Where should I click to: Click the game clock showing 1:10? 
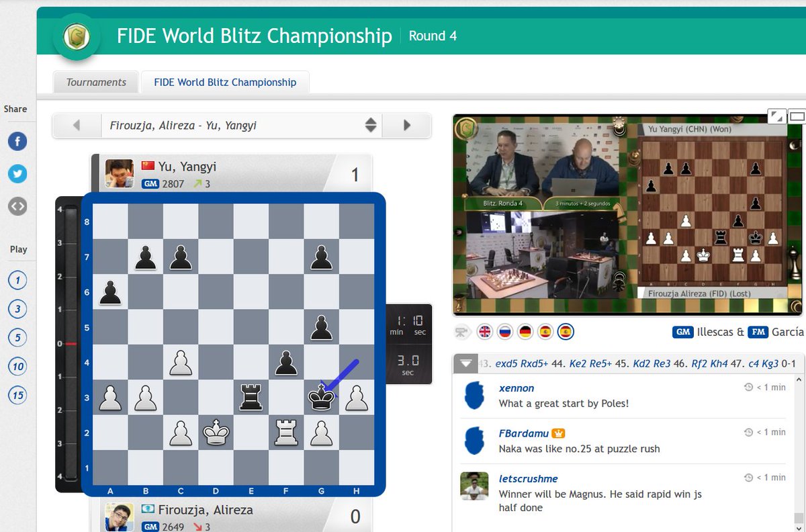tap(408, 325)
